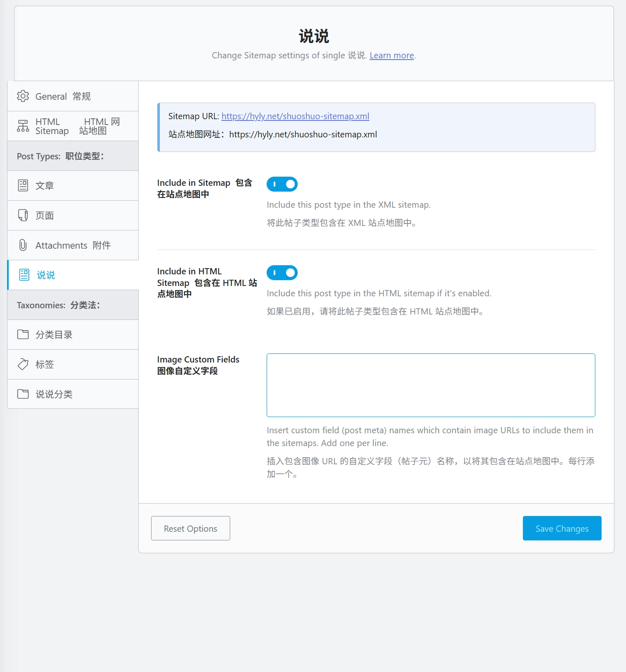
Task: Click the Learn more link
Action: coord(392,55)
